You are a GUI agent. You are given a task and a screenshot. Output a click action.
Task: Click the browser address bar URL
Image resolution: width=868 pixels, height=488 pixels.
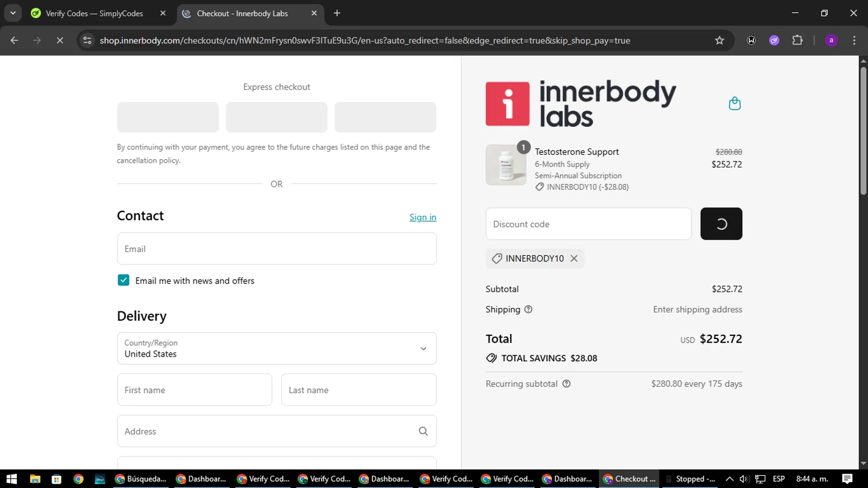click(x=365, y=41)
